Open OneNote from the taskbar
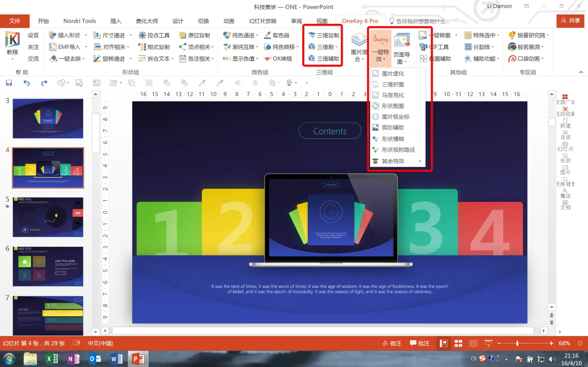The image size is (588, 367). tap(73, 358)
